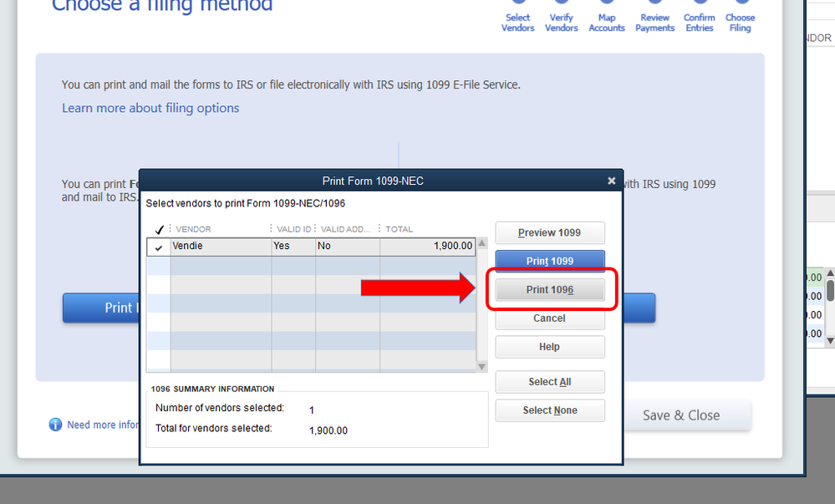The image size is (835, 504).
Task: Click the Need more info link
Action: 103,425
